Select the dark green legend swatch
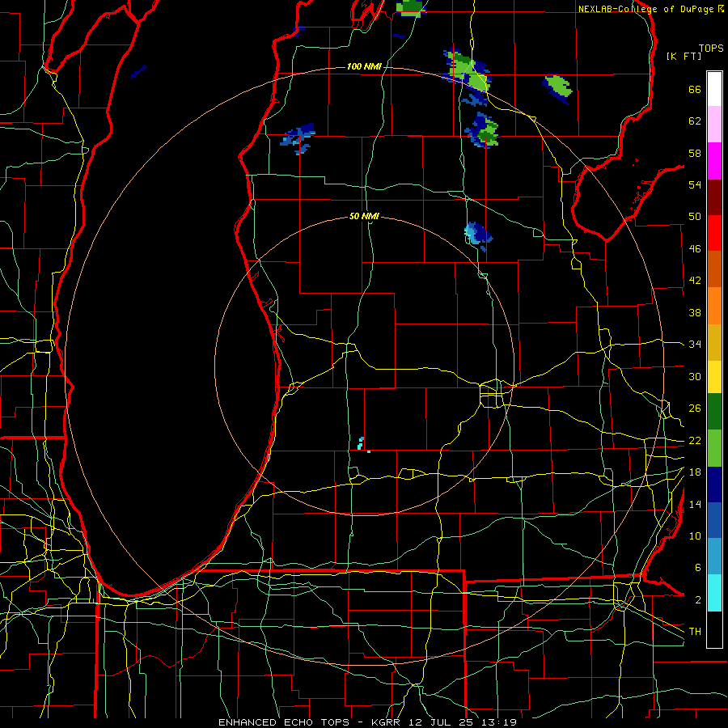 click(x=714, y=412)
